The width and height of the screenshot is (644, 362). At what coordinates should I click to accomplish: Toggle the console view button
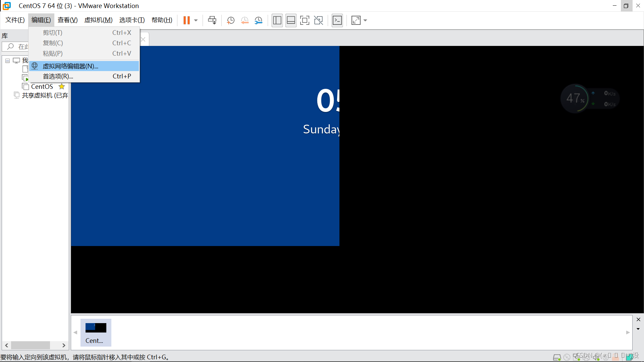point(337,20)
